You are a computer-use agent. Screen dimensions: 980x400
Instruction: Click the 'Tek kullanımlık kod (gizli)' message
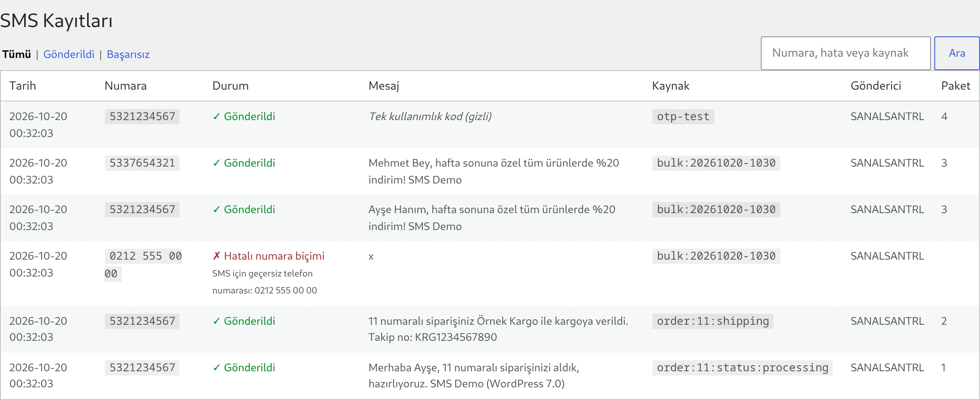coord(430,117)
